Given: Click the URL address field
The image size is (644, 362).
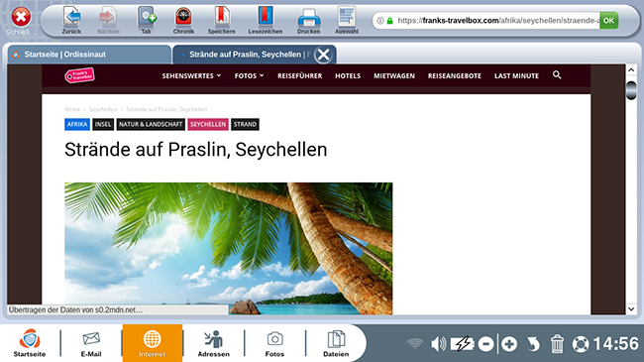Looking at the screenshot, I should pyautogui.click(x=497, y=21).
